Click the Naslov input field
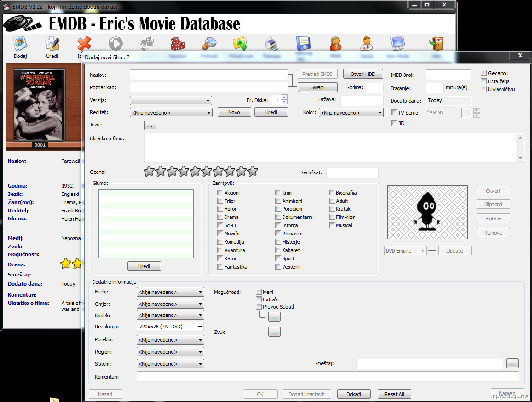Screen dimensions: 532x402 (208, 75)
